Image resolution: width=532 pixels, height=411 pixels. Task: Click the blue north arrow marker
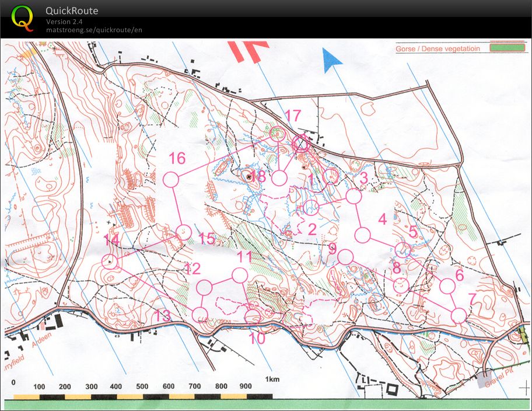click(x=331, y=60)
